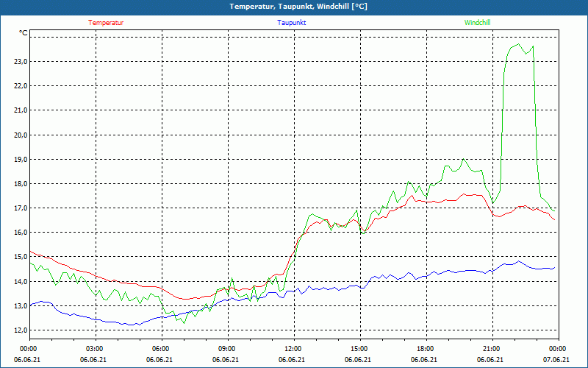Click the blue Taupunkt legend label
Viewport: 588px width, 368px height.
(291, 23)
